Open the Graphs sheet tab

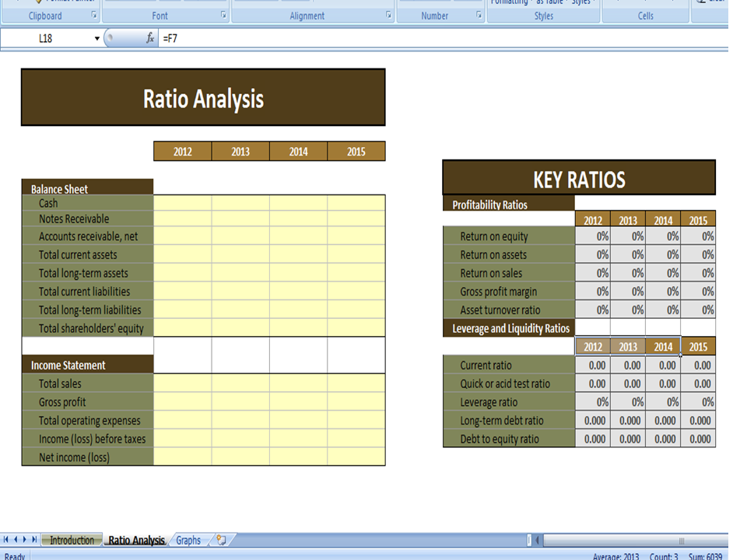click(x=188, y=540)
